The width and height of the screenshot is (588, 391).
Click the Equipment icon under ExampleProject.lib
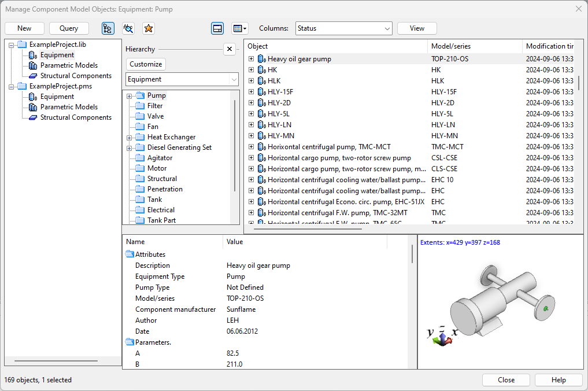[x=32, y=55]
